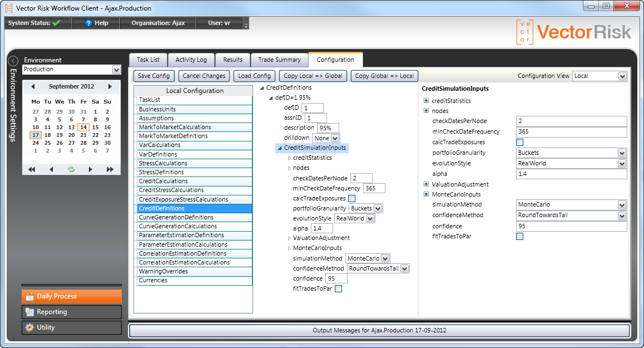Enable calcTradeExposures in the CreditSimulationInputs detail panel
This screenshot has height=348, width=644.
coord(519,143)
